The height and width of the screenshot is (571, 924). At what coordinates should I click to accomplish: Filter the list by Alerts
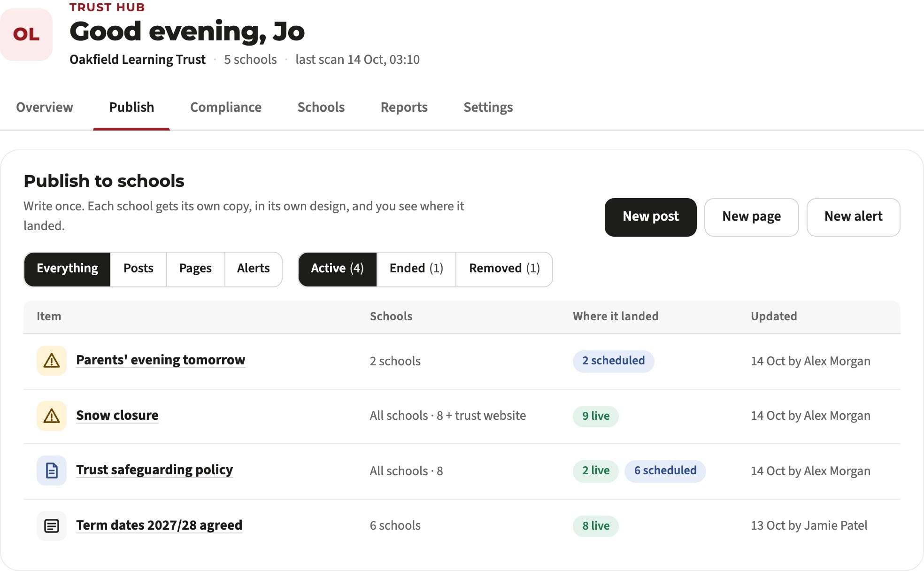(x=254, y=269)
